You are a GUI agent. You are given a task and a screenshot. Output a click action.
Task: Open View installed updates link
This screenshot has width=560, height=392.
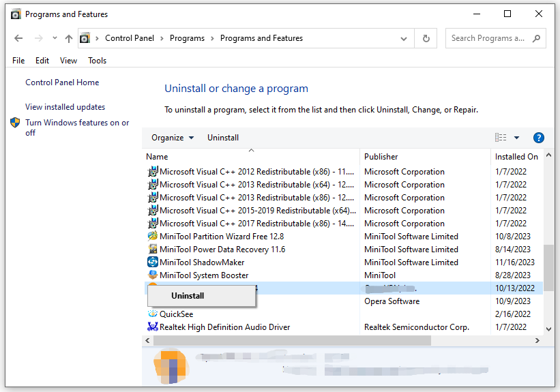(65, 107)
